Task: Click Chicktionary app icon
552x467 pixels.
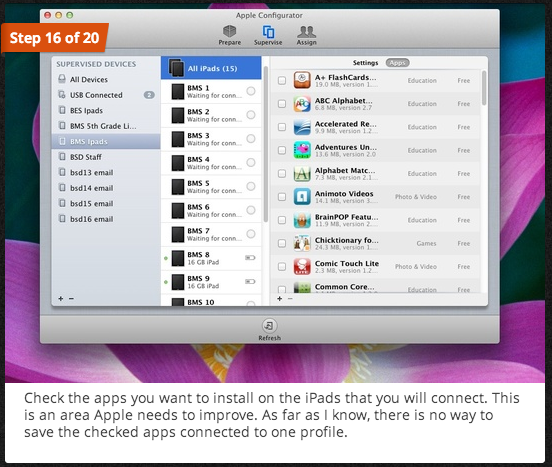Action: (302, 243)
